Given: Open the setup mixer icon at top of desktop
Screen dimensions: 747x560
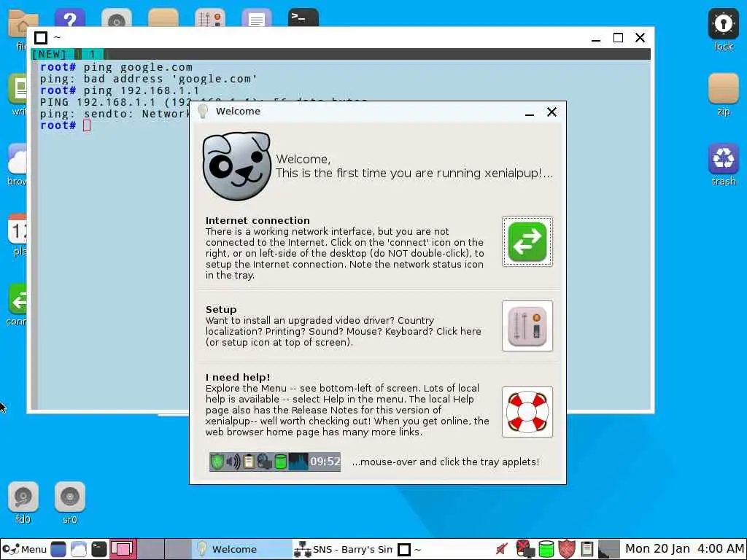Looking at the screenshot, I should point(210,17).
